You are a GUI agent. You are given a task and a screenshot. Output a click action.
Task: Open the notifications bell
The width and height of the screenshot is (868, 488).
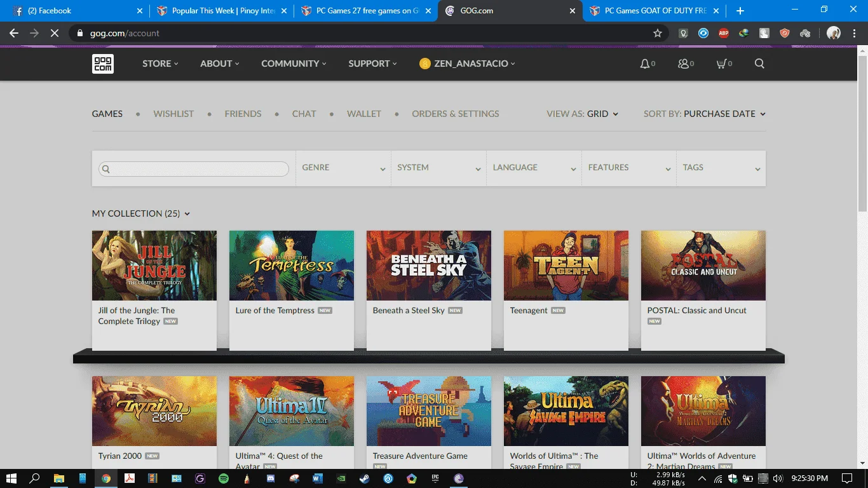(648, 64)
